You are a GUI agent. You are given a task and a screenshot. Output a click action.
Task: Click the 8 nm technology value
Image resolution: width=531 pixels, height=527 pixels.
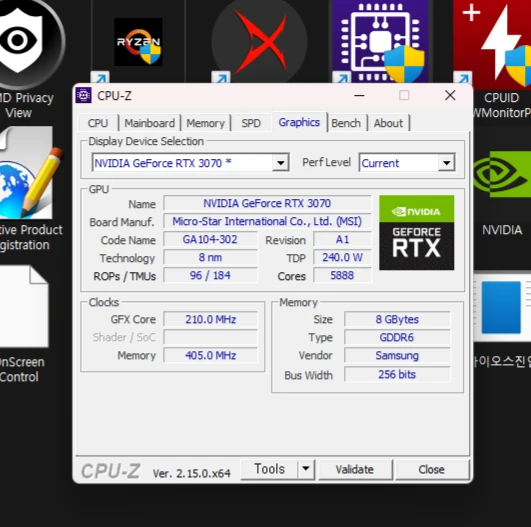(210, 257)
